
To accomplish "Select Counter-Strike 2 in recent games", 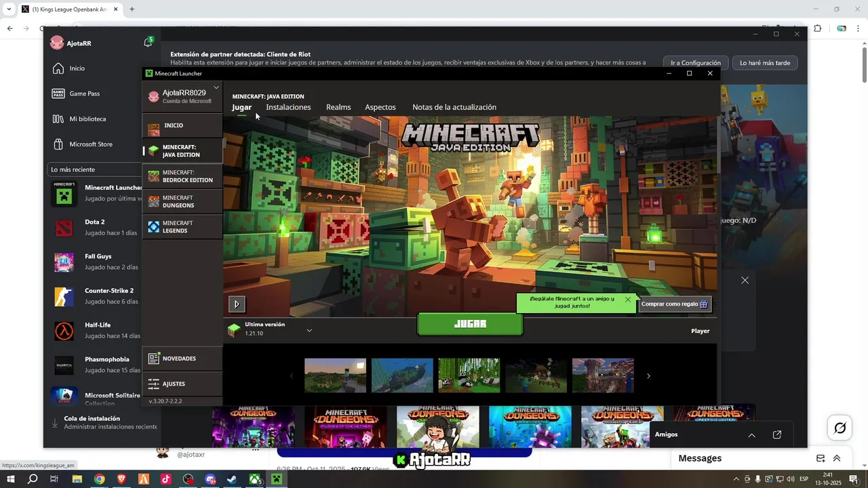I will pyautogui.click(x=95, y=296).
